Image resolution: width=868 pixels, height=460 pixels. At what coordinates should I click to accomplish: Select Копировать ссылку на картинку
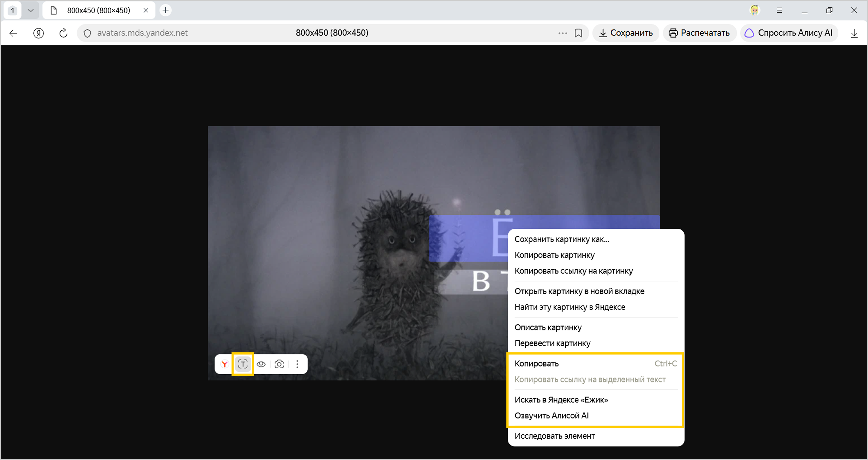tap(596, 271)
